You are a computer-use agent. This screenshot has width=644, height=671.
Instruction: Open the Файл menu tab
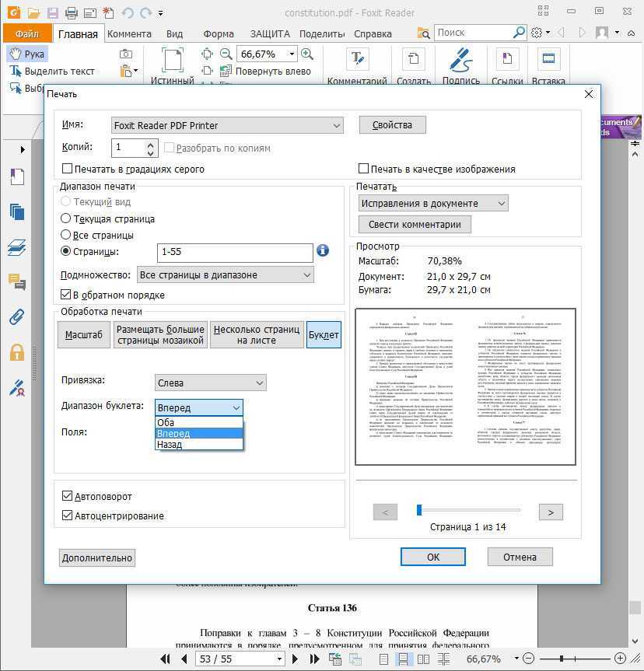point(26,33)
